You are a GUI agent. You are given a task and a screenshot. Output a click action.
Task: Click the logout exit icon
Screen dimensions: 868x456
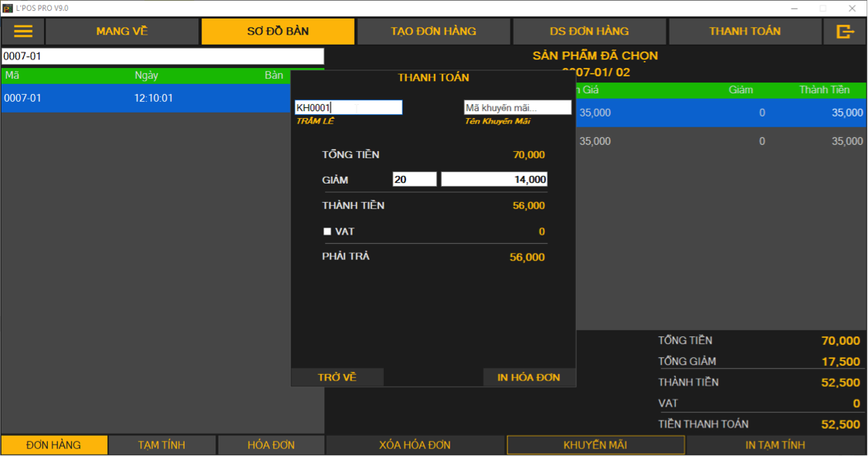(846, 32)
